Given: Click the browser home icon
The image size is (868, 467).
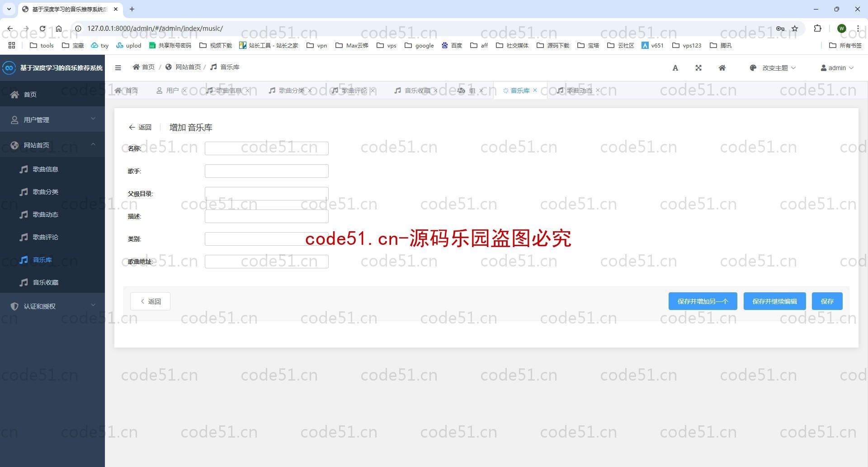Looking at the screenshot, I should 59,28.
